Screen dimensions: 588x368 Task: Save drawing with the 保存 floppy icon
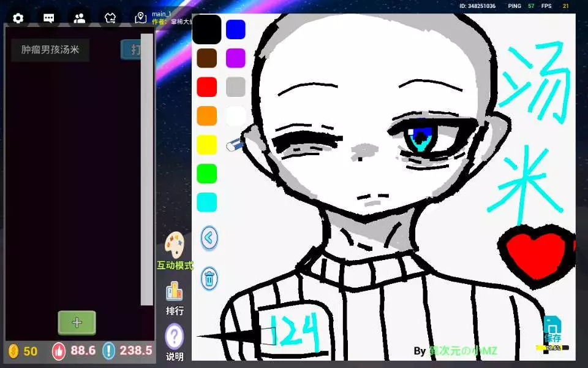(552, 329)
